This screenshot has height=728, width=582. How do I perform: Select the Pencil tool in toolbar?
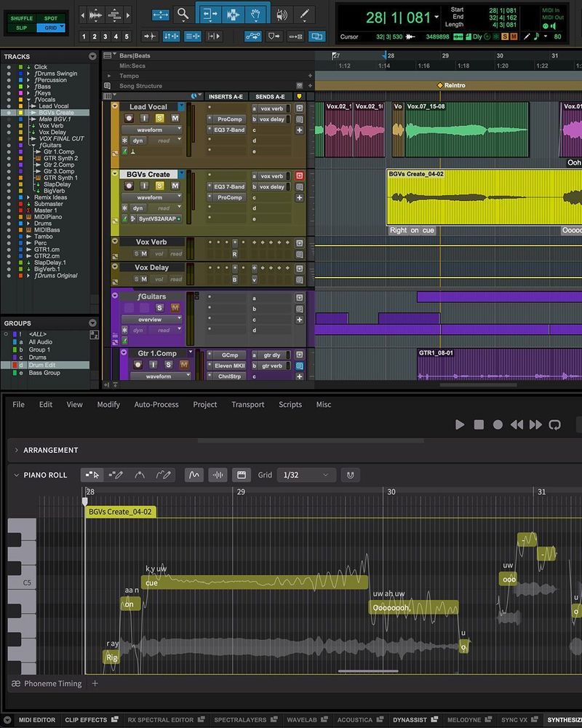point(305,15)
